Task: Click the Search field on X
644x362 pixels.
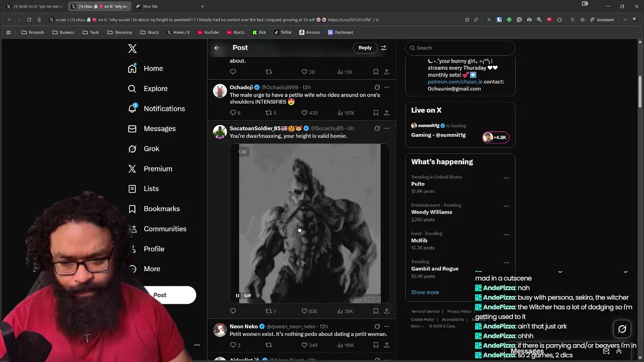Action: click(x=460, y=48)
